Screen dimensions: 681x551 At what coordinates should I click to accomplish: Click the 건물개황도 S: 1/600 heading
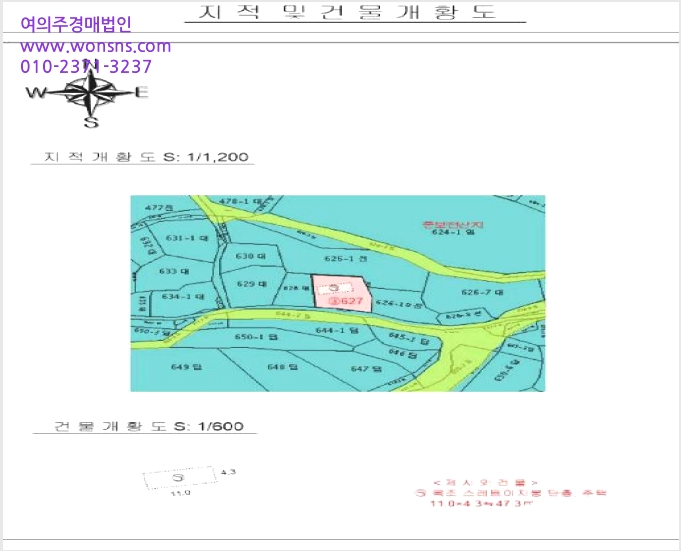149,426
